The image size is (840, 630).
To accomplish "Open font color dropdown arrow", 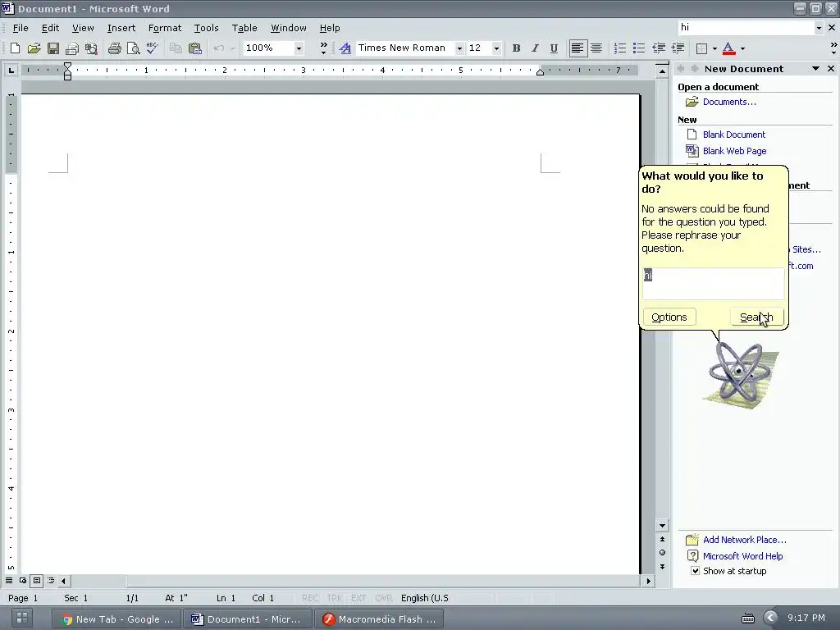I will coord(742,48).
